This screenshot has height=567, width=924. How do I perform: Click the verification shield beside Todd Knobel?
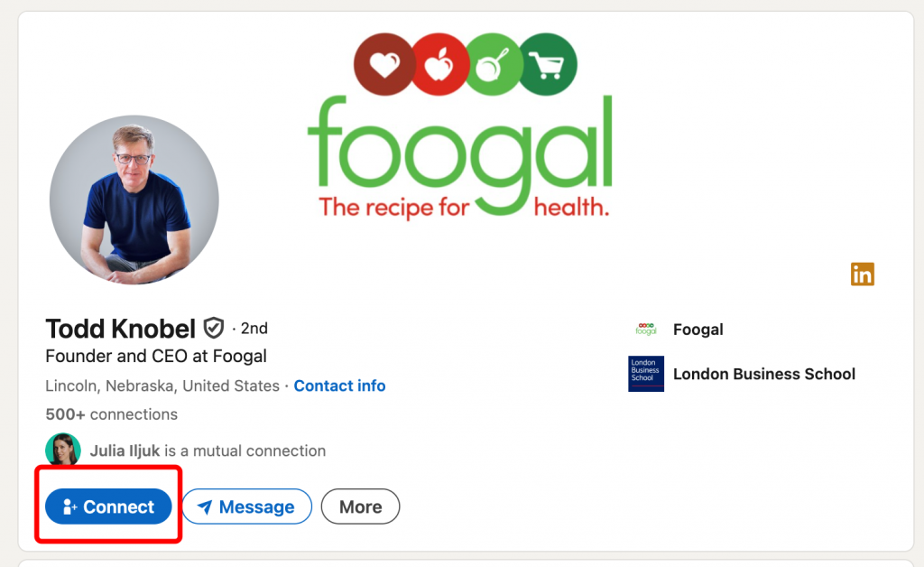click(x=214, y=328)
